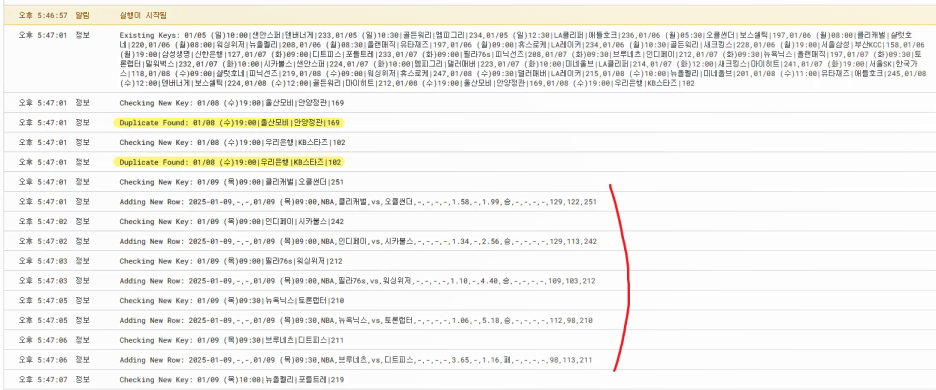This screenshot has height=390, width=936.
Task: Click '정보' label in 'Adding New Row' 129,122,251 row
Action: 82,202
